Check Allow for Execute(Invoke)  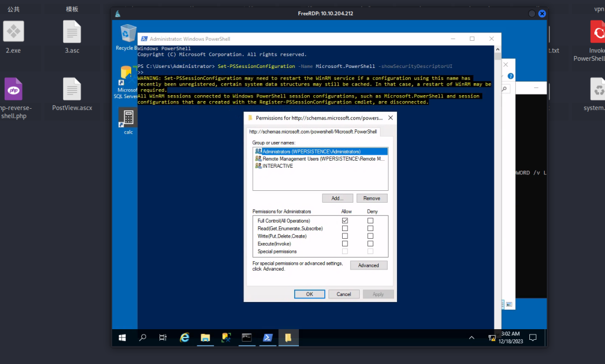pos(345,243)
